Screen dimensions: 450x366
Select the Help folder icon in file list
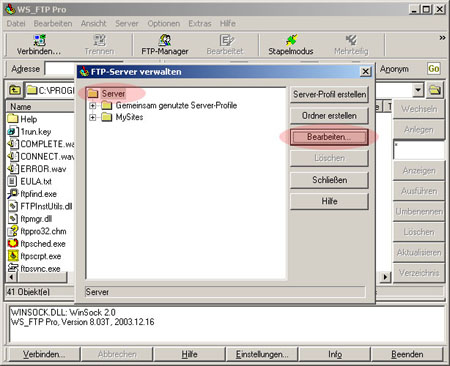tap(13, 119)
